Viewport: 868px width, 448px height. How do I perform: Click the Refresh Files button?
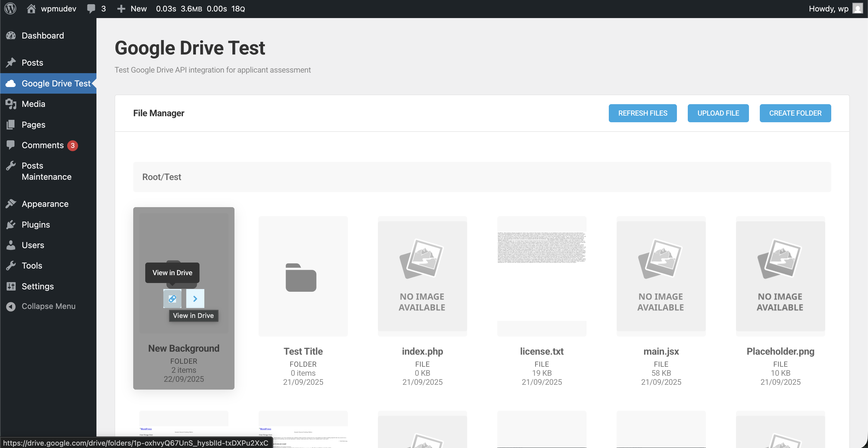[x=643, y=113]
